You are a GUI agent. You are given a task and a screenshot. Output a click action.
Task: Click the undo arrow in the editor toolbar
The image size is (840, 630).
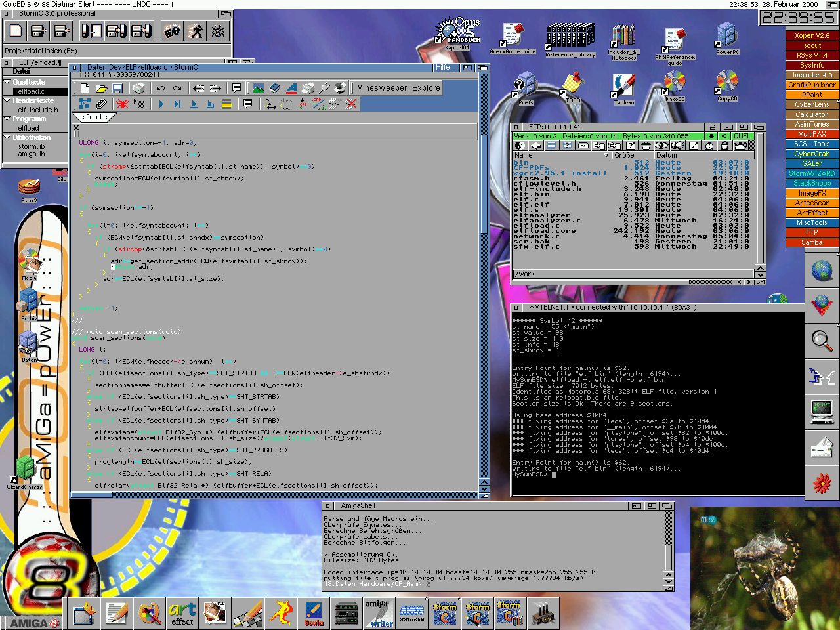click(161, 88)
